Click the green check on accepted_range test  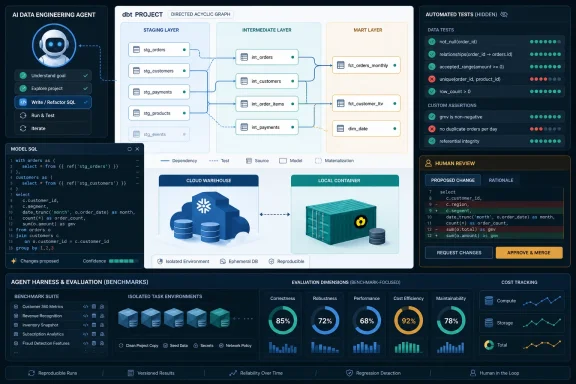click(432, 67)
